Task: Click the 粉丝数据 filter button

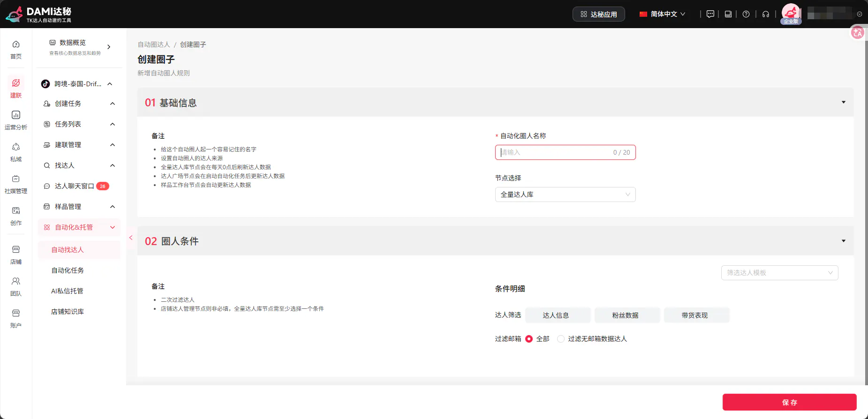Action: 627,315
